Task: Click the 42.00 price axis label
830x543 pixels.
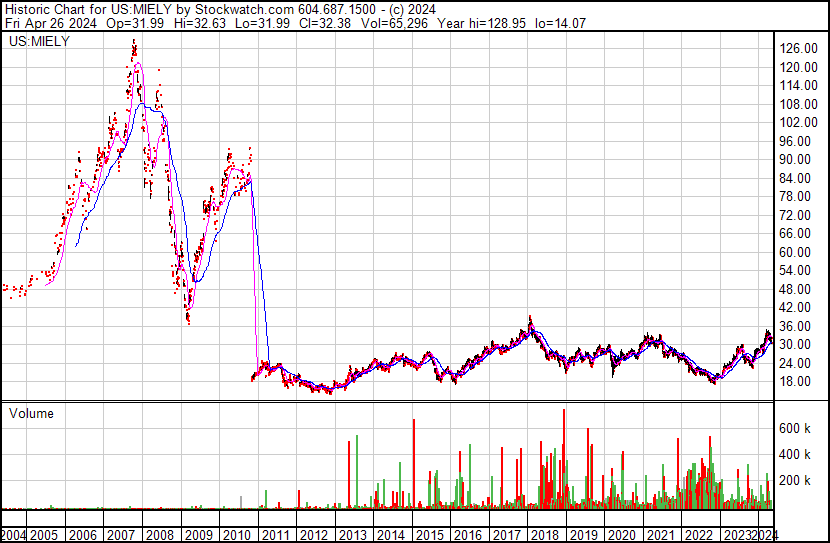Action: 795,307
